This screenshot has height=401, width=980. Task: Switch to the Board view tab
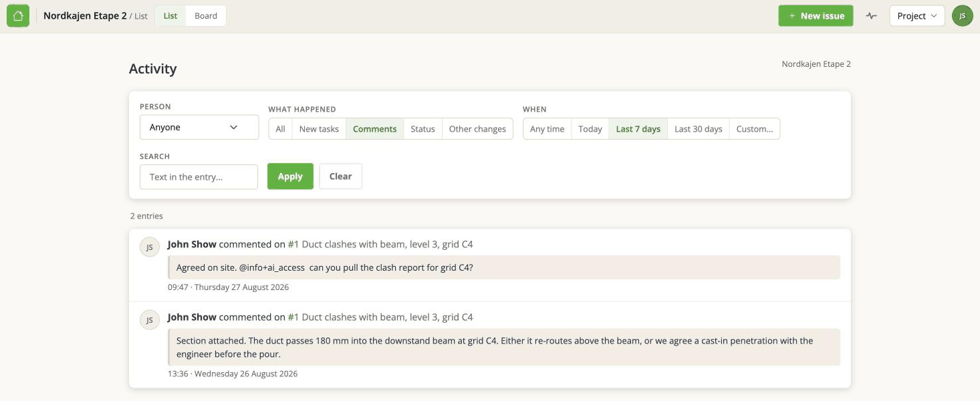pos(206,15)
